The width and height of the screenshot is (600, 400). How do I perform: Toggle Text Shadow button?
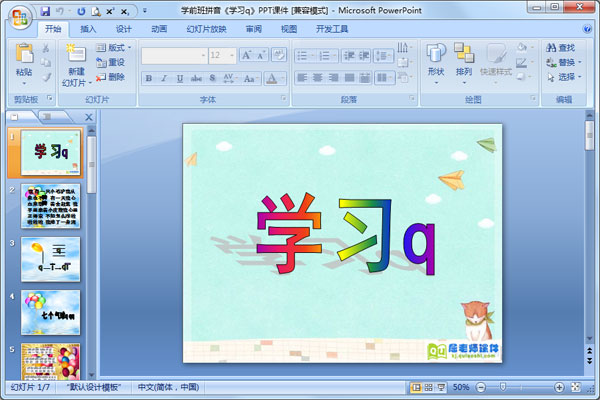coord(212,78)
